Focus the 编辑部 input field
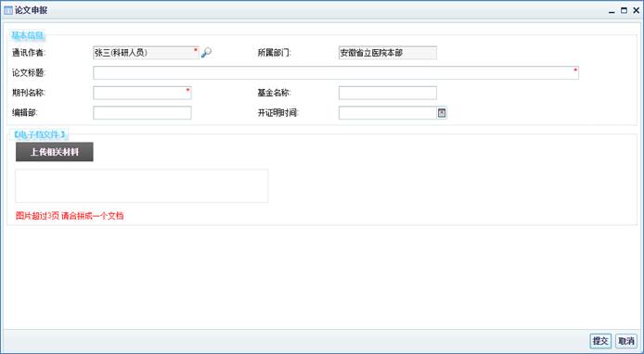The image size is (644, 354). (x=142, y=112)
